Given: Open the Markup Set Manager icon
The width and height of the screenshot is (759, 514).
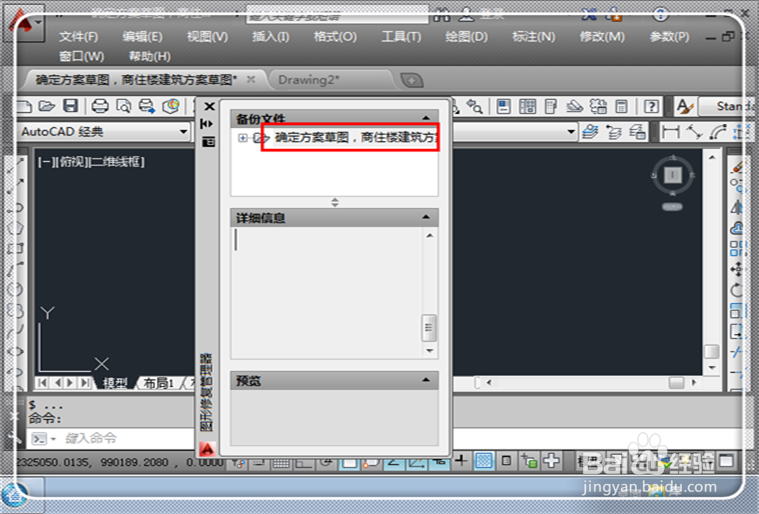Looking at the screenshot, I should [598, 106].
